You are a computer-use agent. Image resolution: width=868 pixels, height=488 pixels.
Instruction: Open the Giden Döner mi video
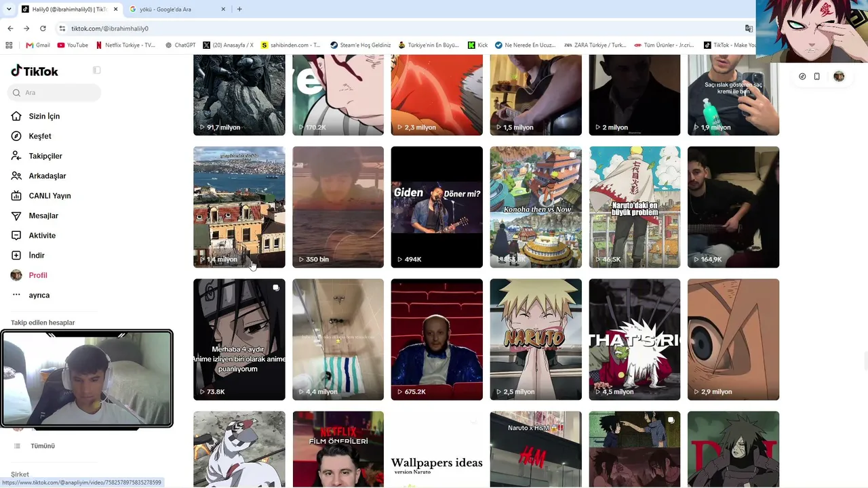[x=437, y=207]
